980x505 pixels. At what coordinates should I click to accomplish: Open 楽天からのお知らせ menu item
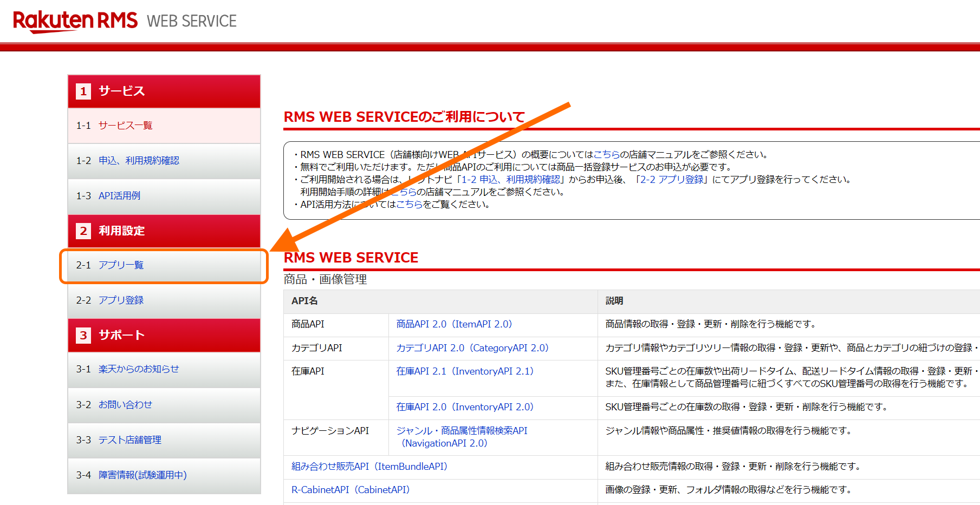[x=139, y=369]
